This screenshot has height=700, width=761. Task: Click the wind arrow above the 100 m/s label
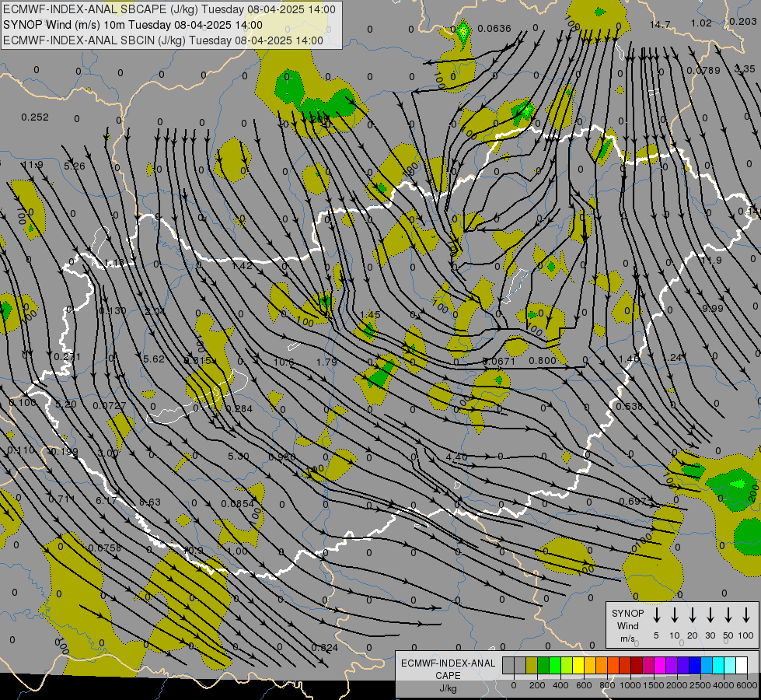point(746,614)
